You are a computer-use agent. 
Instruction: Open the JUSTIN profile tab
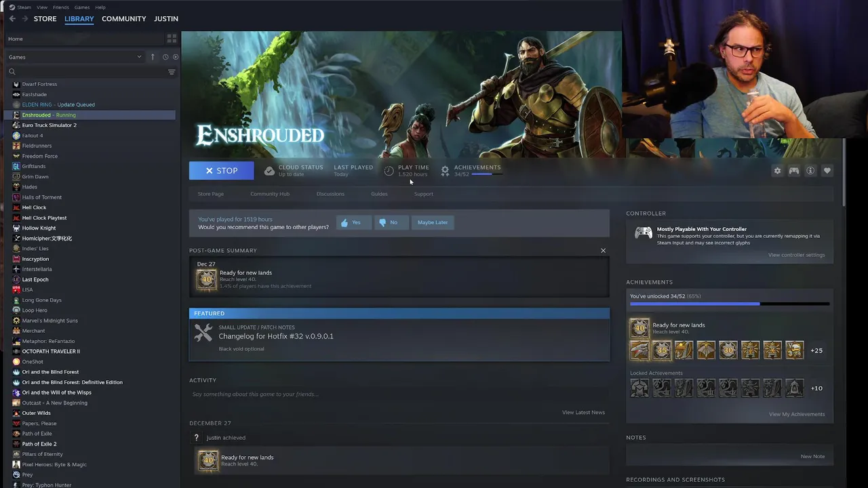[x=166, y=18]
